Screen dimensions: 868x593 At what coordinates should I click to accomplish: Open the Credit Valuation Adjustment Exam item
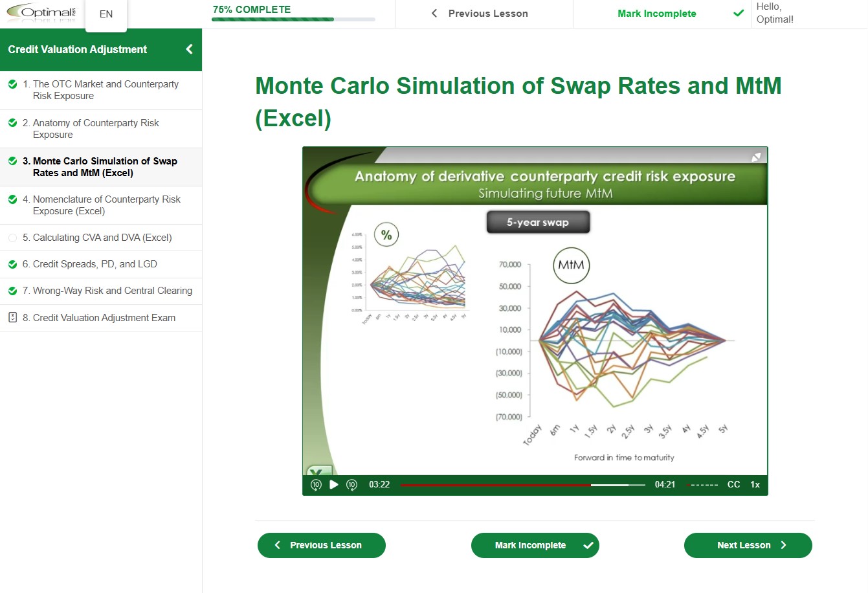point(104,318)
